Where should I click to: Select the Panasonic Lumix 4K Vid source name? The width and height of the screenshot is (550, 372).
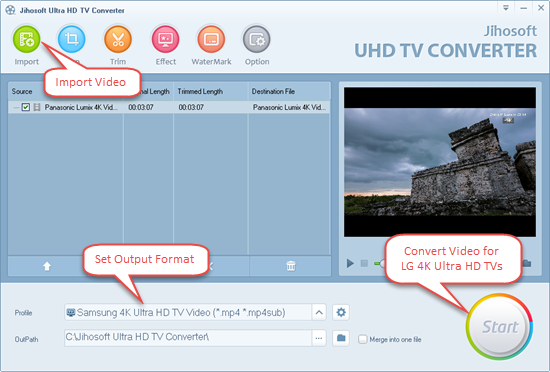click(81, 107)
